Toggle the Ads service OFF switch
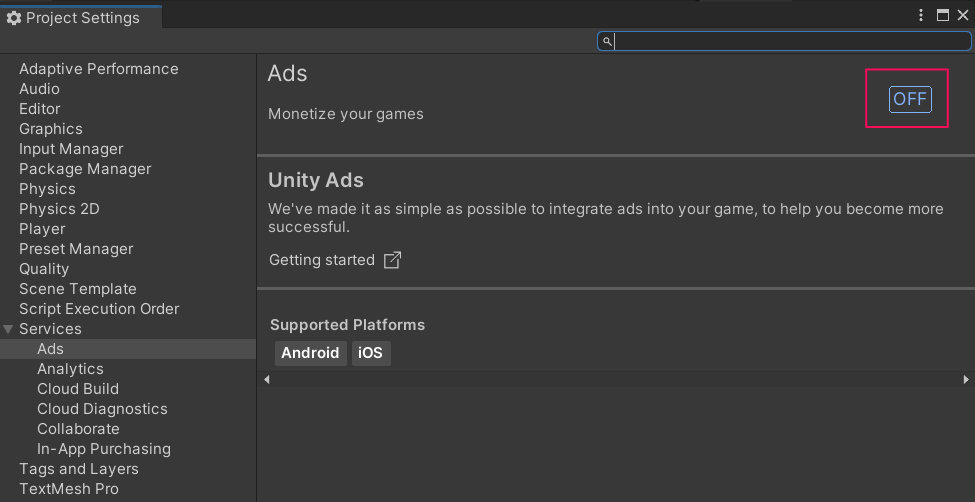 [910, 99]
